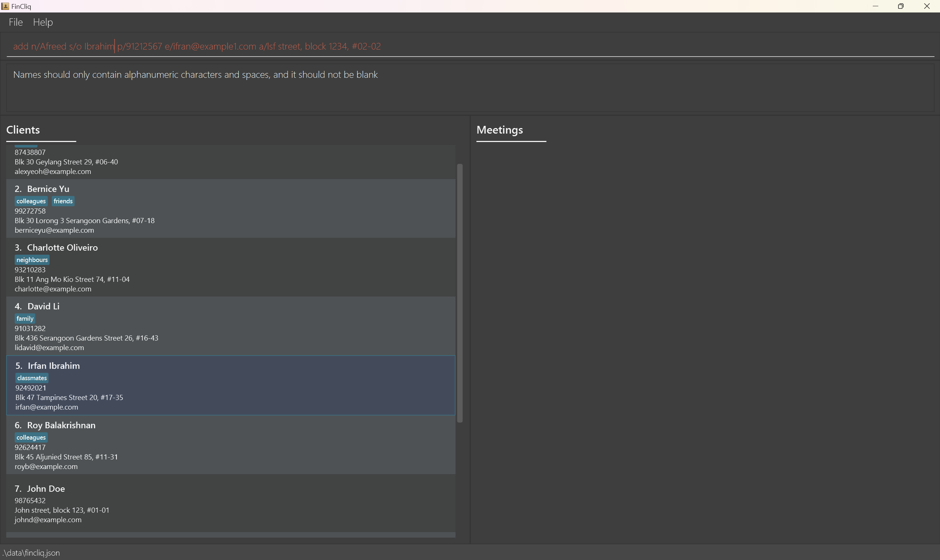Select the Clients panel heading
Screen dimensions: 940x560
tap(23, 130)
